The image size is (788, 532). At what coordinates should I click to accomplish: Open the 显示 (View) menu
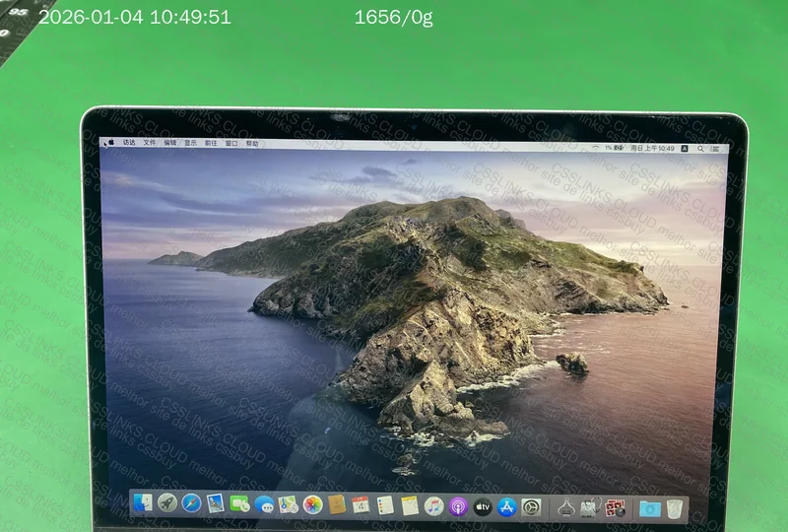(190, 143)
